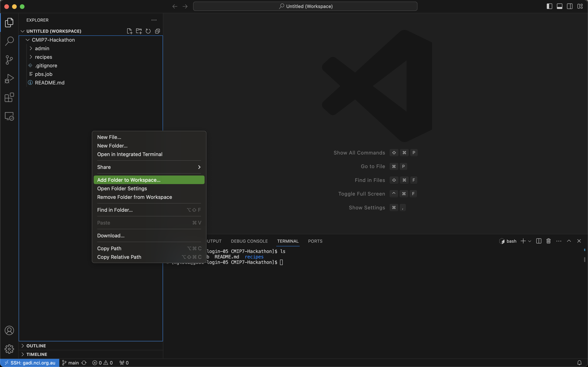This screenshot has width=588, height=367.
Task: Go forward with the navigation arrow
Action: click(185, 6)
